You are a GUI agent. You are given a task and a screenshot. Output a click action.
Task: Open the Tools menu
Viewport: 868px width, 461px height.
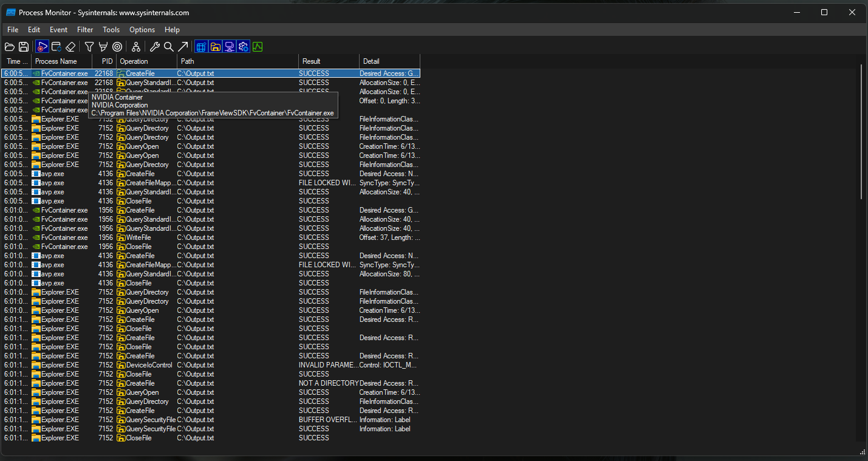point(111,30)
